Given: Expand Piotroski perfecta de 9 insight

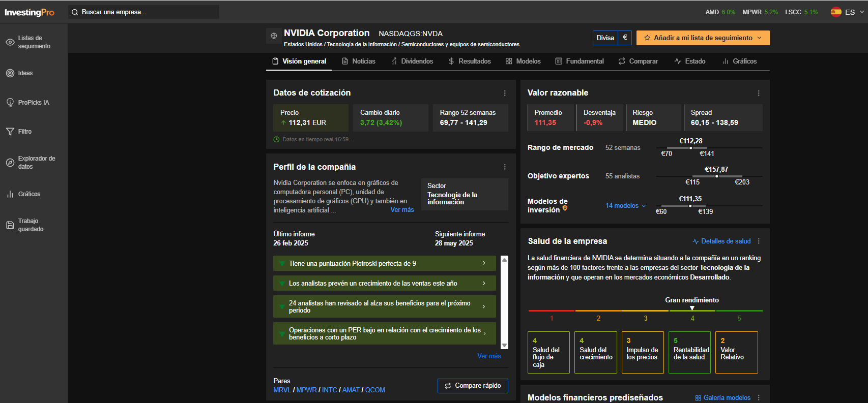Looking at the screenshot, I should (x=385, y=263).
